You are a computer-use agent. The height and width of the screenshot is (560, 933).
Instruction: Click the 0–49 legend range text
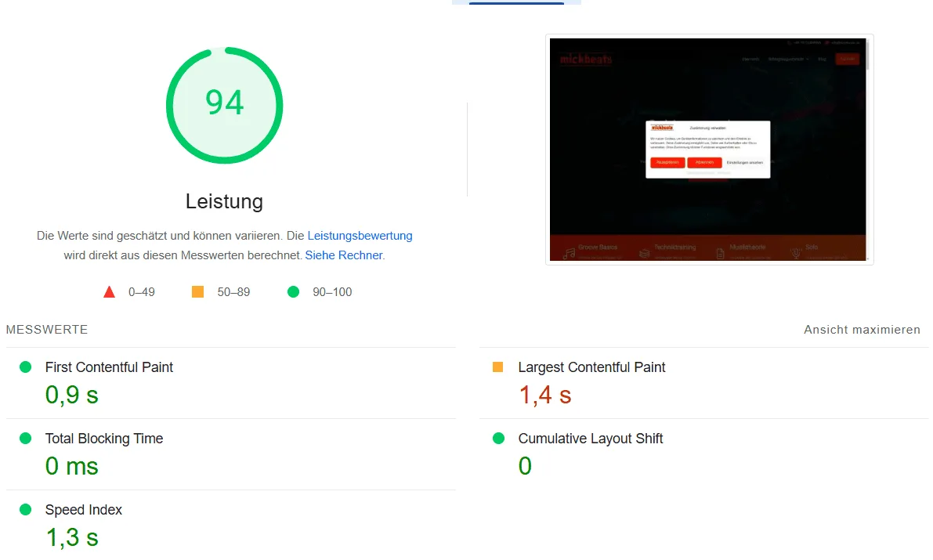pyautogui.click(x=142, y=292)
